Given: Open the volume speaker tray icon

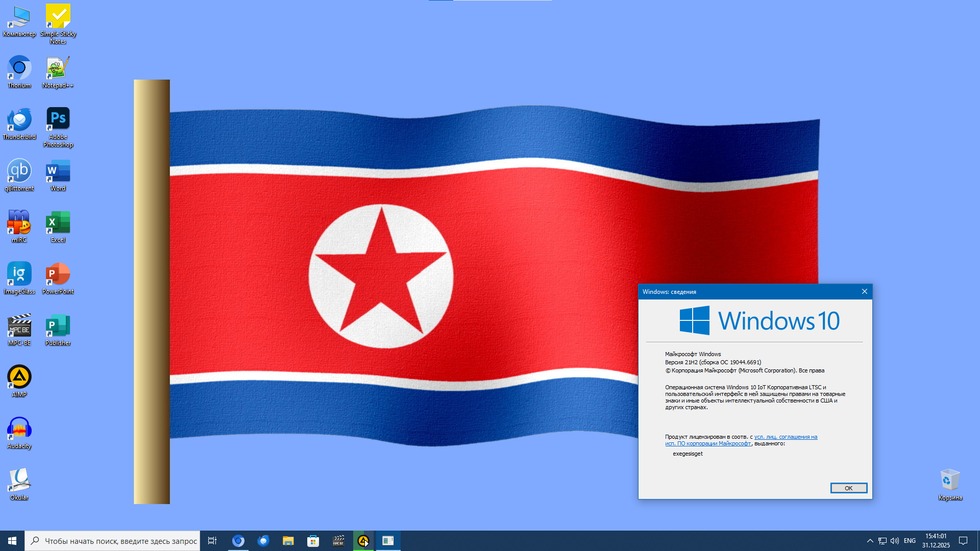Looking at the screenshot, I should coord(895,541).
